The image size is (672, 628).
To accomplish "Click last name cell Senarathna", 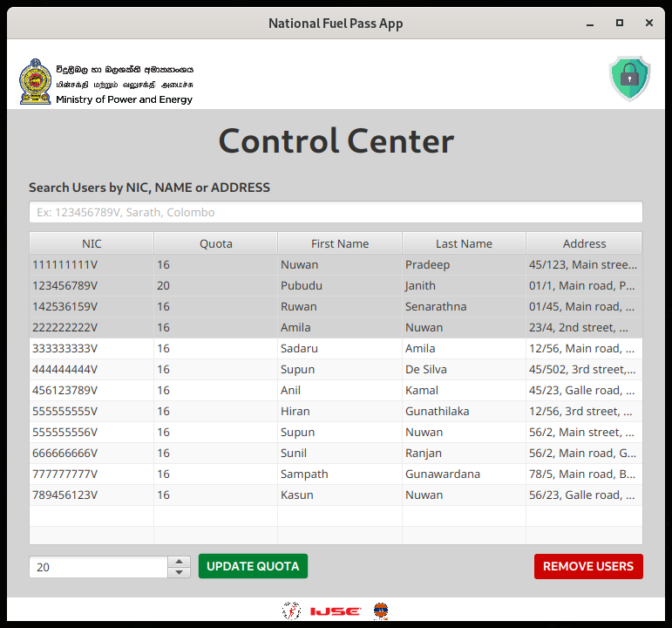I will [465, 307].
